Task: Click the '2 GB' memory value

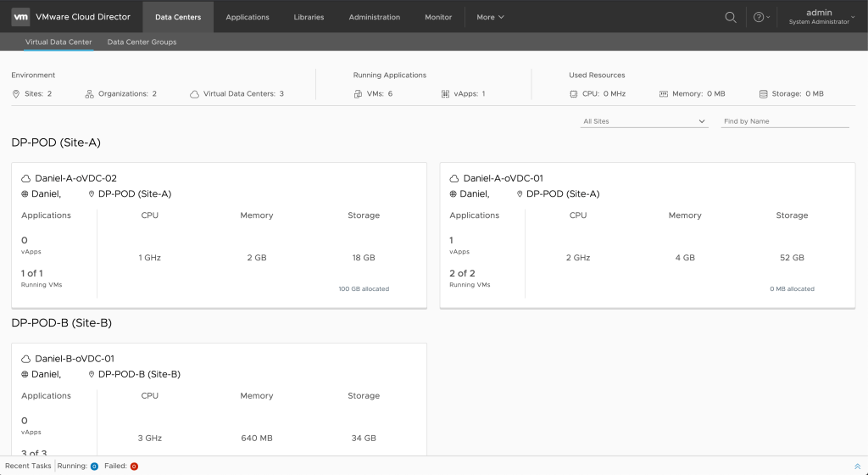Action: (257, 258)
